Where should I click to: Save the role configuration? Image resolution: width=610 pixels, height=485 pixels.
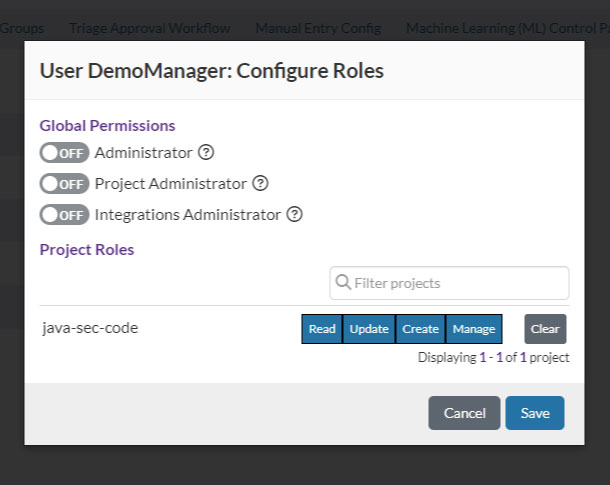[x=535, y=413]
